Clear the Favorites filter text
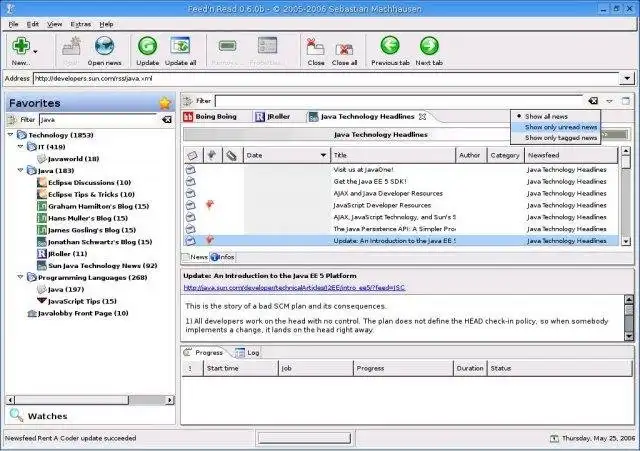The height and width of the screenshot is (451, 640). point(167,120)
